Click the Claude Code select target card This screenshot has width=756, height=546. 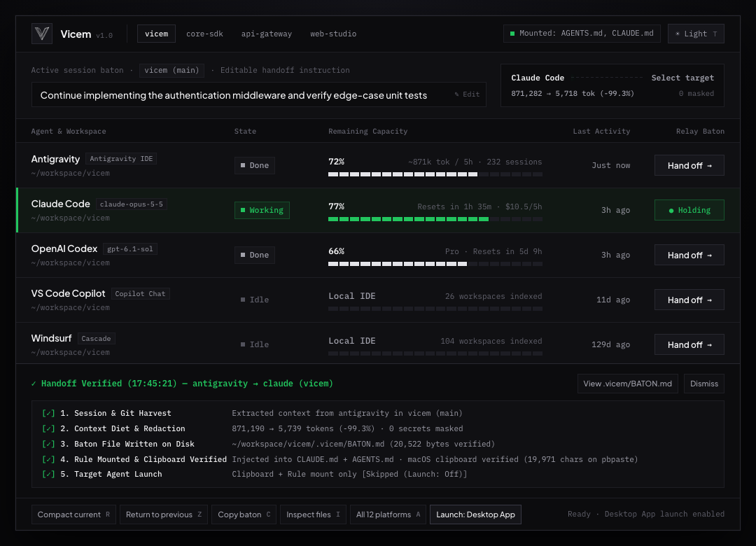pos(612,85)
